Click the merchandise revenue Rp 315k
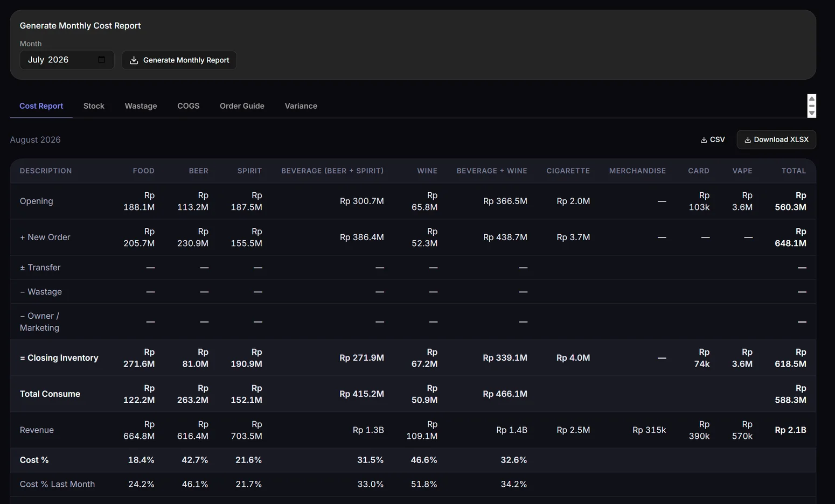 tap(649, 430)
